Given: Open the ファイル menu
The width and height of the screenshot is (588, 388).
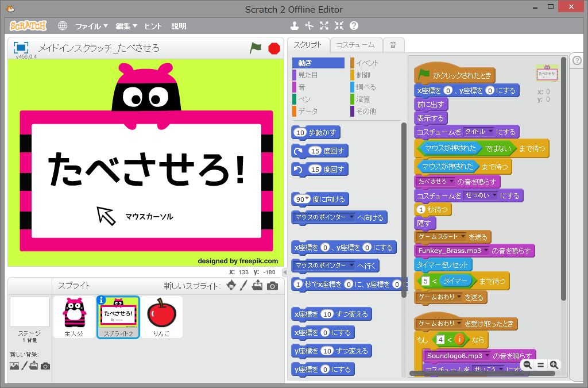Looking at the screenshot, I should tap(91, 26).
